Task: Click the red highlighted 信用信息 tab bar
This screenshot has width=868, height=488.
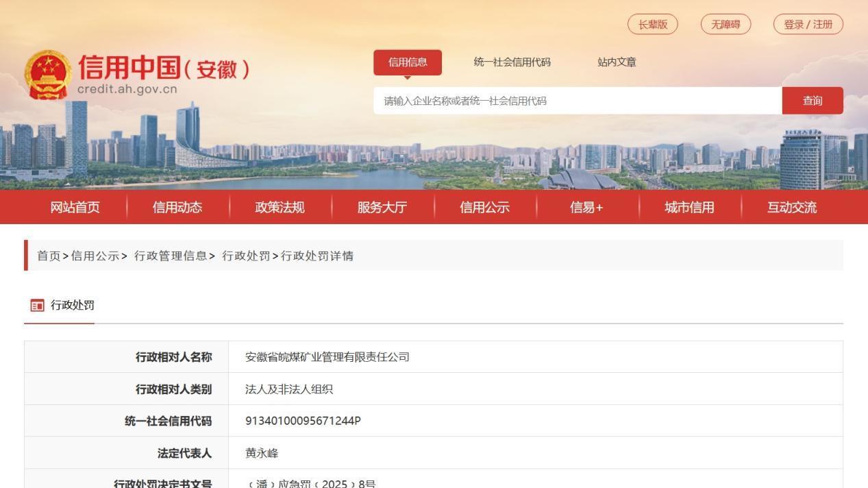Action: [408, 62]
